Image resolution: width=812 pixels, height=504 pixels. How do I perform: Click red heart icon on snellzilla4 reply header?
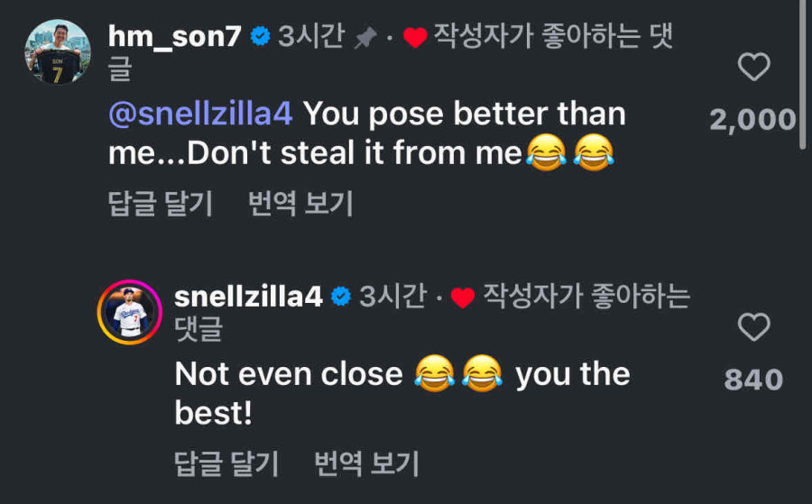pos(463,298)
